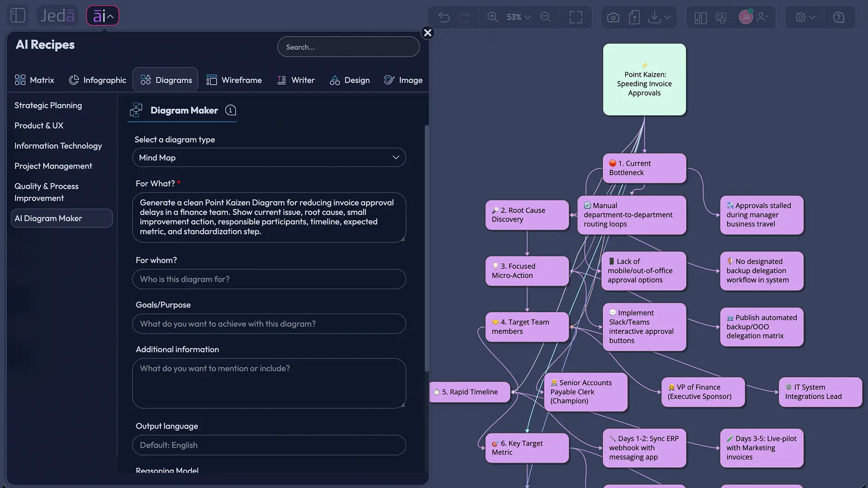This screenshot has width=868, height=488.
Task: Toggle the left sidebar panel icon
Action: click(18, 16)
